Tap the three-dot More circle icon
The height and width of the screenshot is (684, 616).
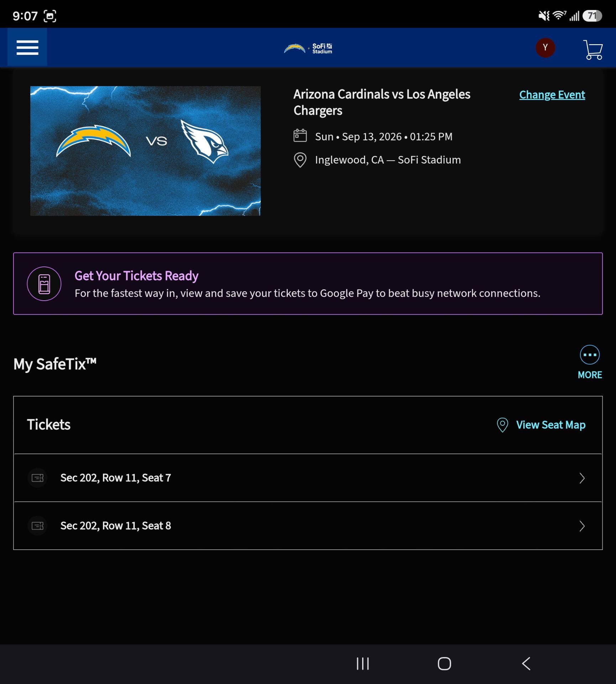(590, 355)
